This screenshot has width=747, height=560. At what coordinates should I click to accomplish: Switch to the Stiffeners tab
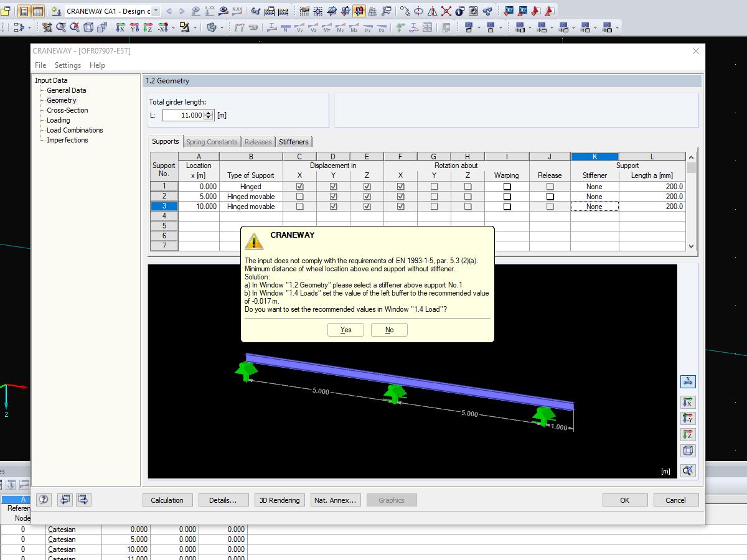click(293, 141)
